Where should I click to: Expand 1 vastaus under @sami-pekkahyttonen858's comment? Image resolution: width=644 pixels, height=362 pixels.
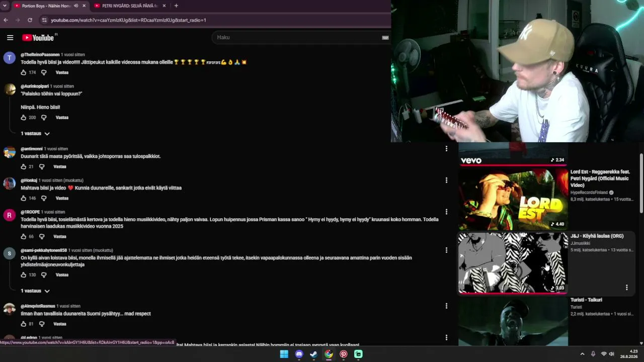pos(35,291)
